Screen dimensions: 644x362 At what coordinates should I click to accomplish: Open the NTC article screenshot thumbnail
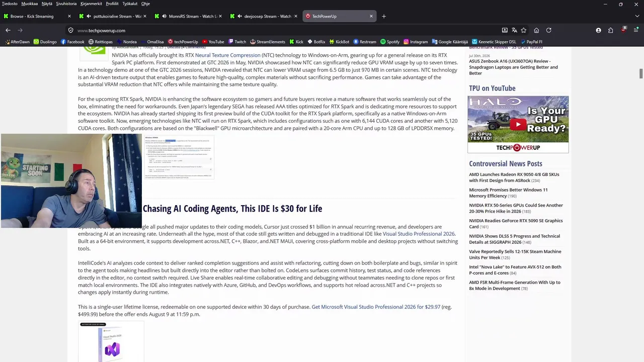click(179, 157)
